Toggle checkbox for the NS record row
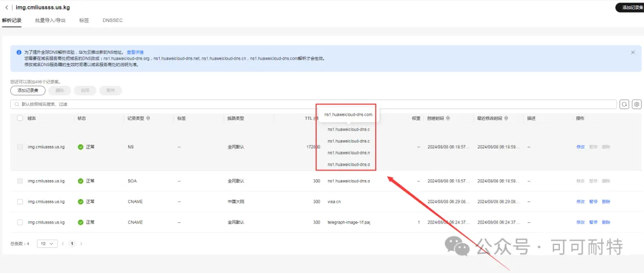 tap(20, 147)
